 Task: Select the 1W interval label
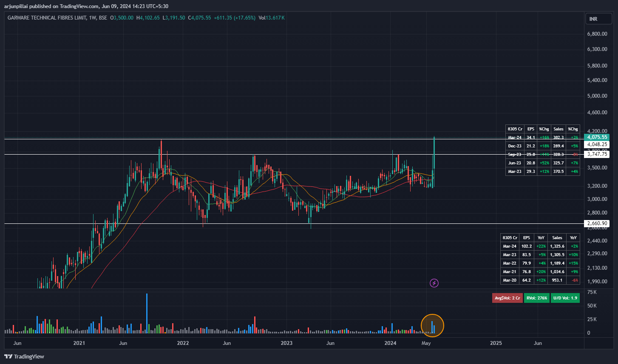(x=93, y=18)
